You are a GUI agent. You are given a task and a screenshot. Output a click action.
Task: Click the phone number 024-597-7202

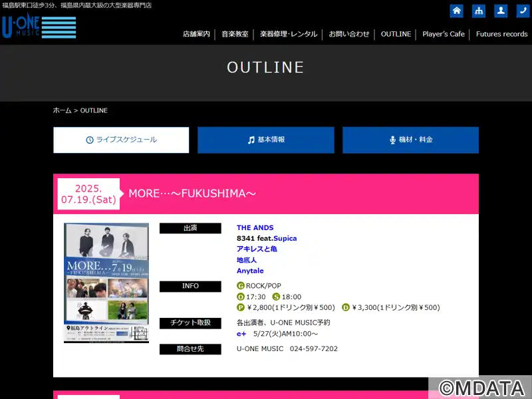(313, 348)
